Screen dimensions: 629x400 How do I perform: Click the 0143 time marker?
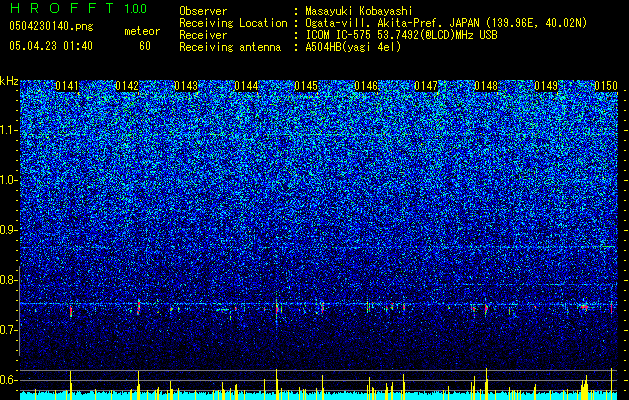point(187,86)
